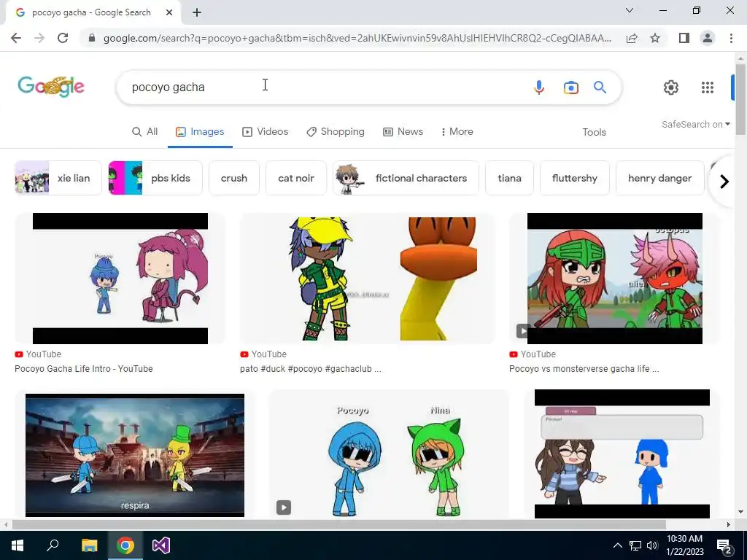This screenshot has width=747, height=560.
Task: Search by image camera icon
Action: coord(570,87)
